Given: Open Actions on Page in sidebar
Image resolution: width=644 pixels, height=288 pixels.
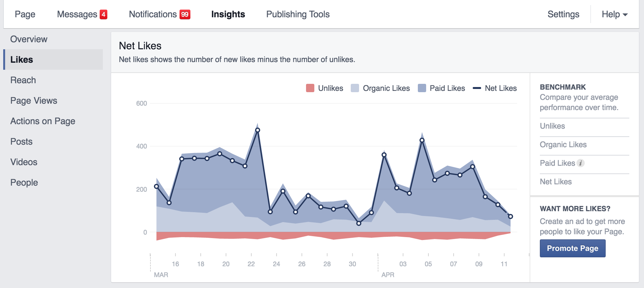Looking at the screenshot, I should [x=43, y=121].
